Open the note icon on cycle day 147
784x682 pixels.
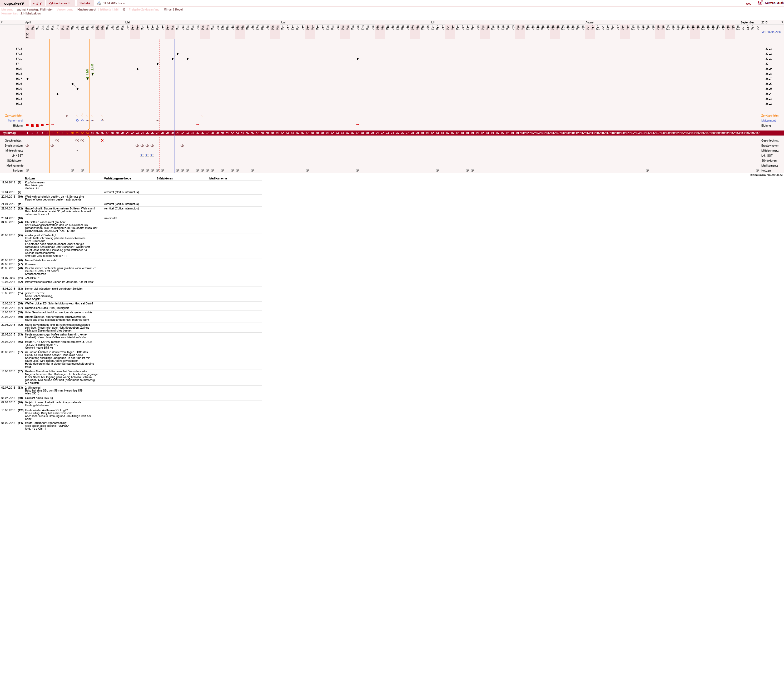757,170
